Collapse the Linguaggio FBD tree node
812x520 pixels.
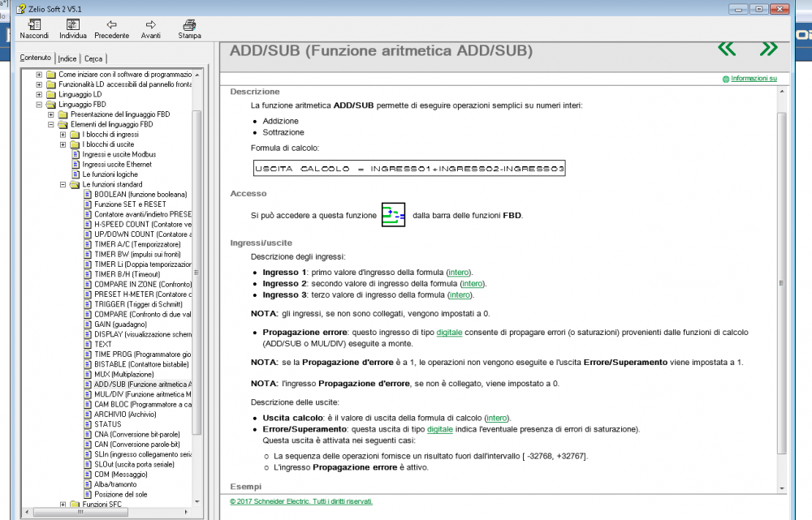pyautogui.click(x=39, y=105)
